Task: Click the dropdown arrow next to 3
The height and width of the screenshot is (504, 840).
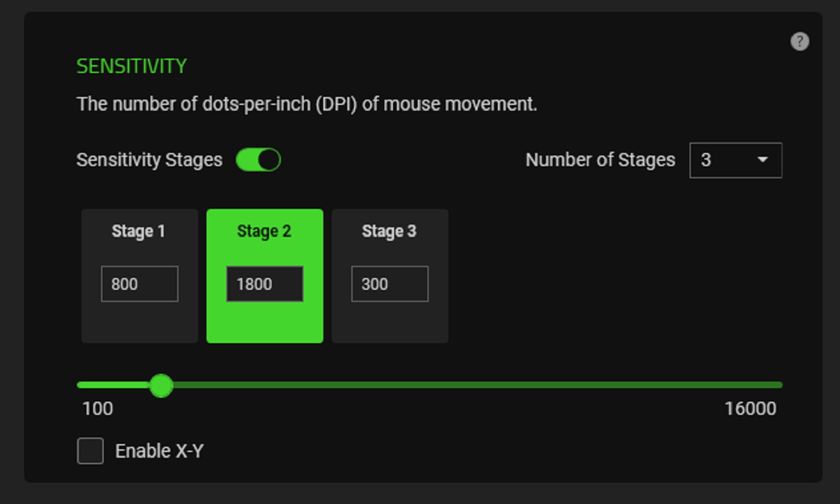Action: [x=763, y=160]
